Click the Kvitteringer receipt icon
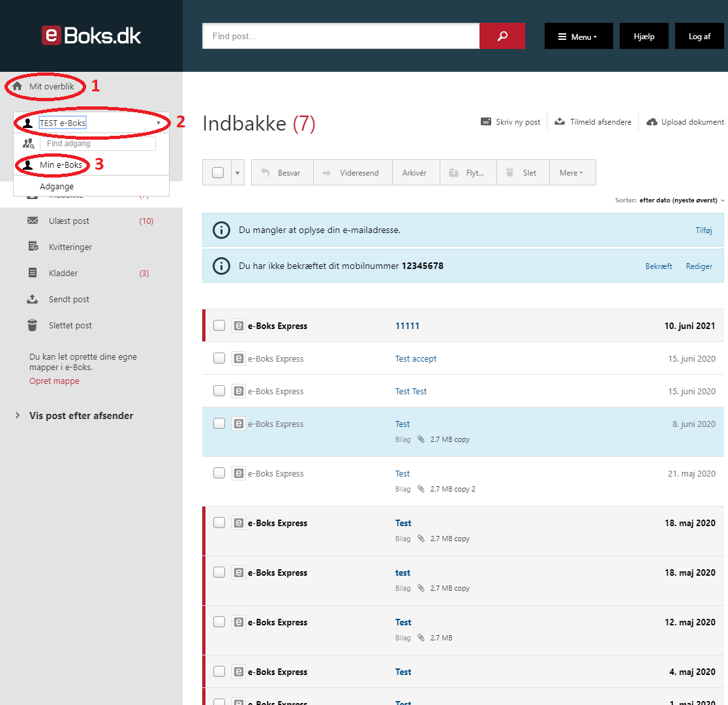728x705 pixels. click(x=33, y=246)
